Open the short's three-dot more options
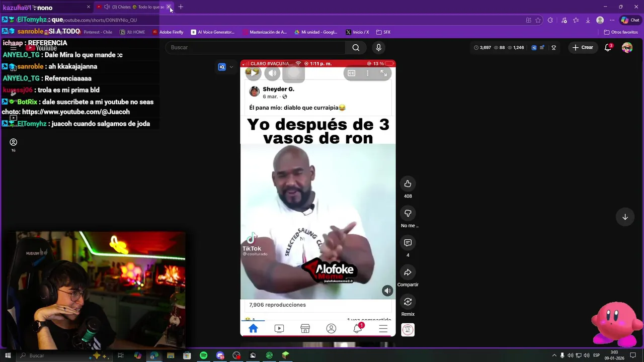The image size is (644, 362). click(367, 73)
